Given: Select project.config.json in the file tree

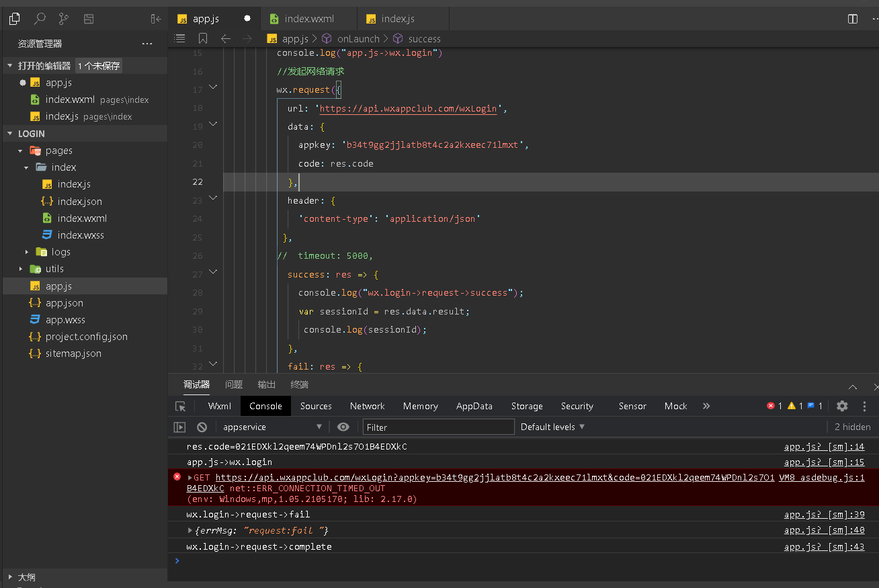Looking at the screenshot, I should pos(86,337).
